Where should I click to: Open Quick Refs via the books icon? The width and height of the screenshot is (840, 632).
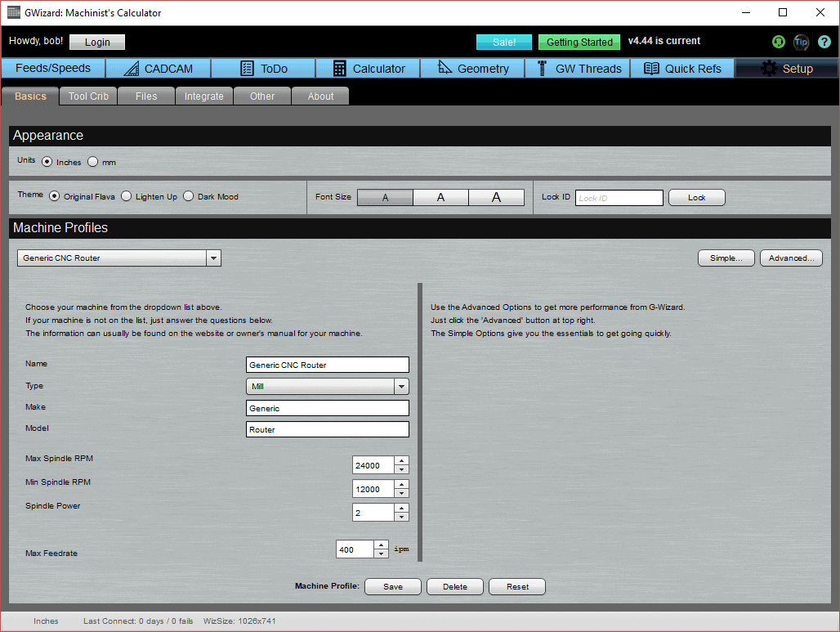coord(654,69)
